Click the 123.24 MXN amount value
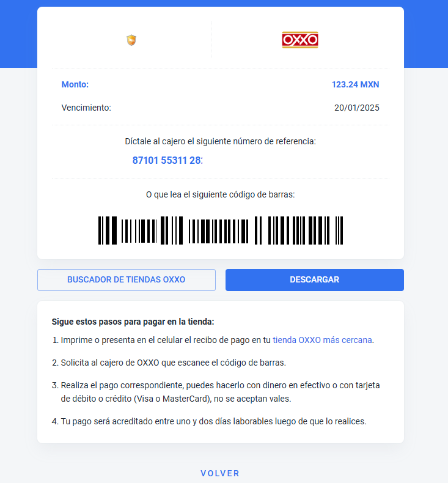 point(355,84)
